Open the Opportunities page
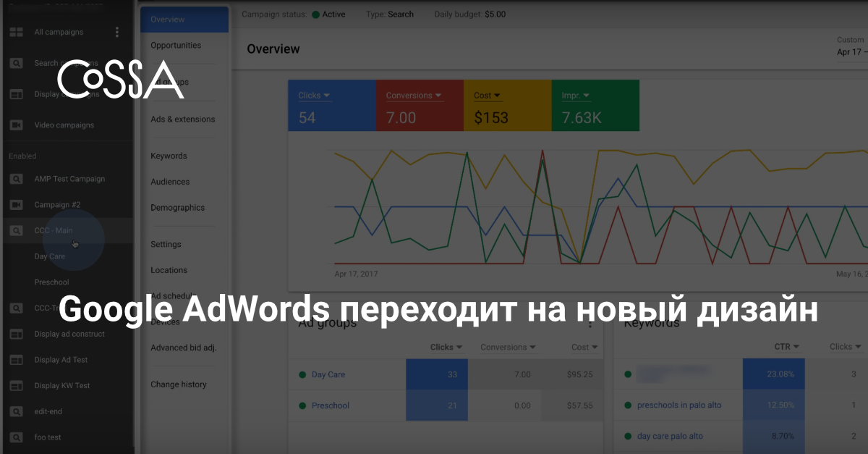Image resolution: width=868 pixels, height=454 pixels. coord(176,46)
